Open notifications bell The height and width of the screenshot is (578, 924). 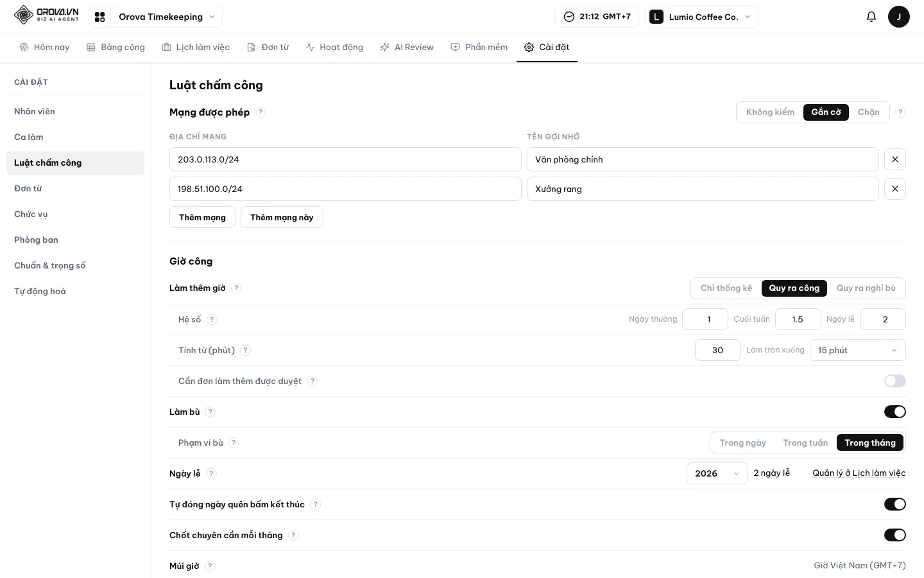pyautogui.click(x=871, y=17)
